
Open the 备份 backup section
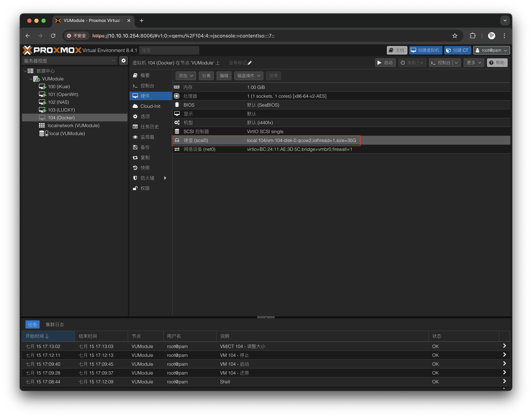(x=145, y=147)
